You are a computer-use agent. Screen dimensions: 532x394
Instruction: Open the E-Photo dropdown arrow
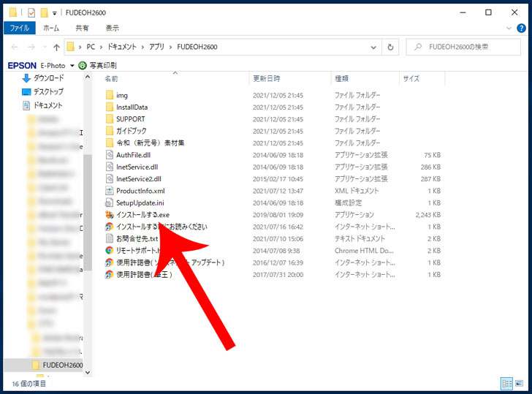72,66
